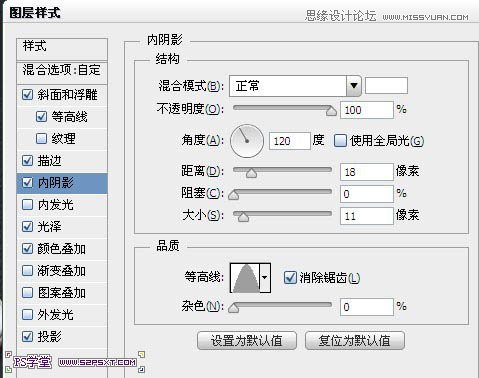Enable the 外发光 checkbox
This screenshot has height=378, width=479.
tap(27, 315)
